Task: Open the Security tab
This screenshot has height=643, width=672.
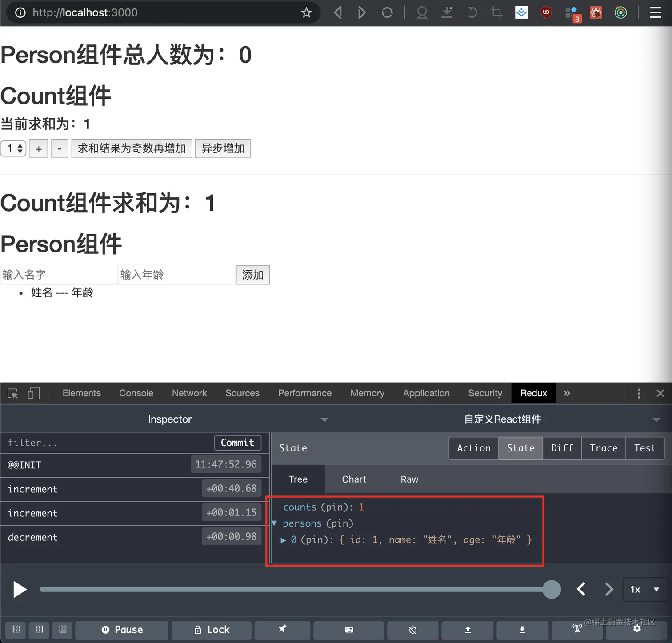Action: click(485, 393)
